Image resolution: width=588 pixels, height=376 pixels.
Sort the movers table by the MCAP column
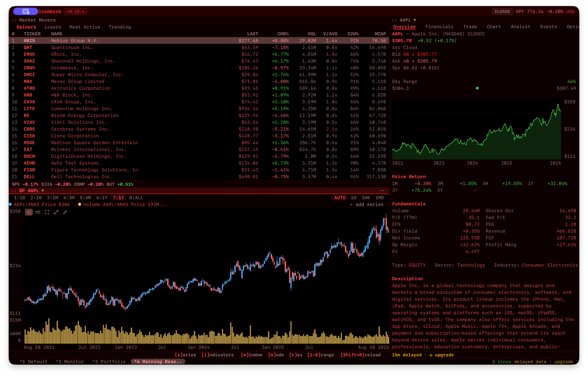(380, 34)
